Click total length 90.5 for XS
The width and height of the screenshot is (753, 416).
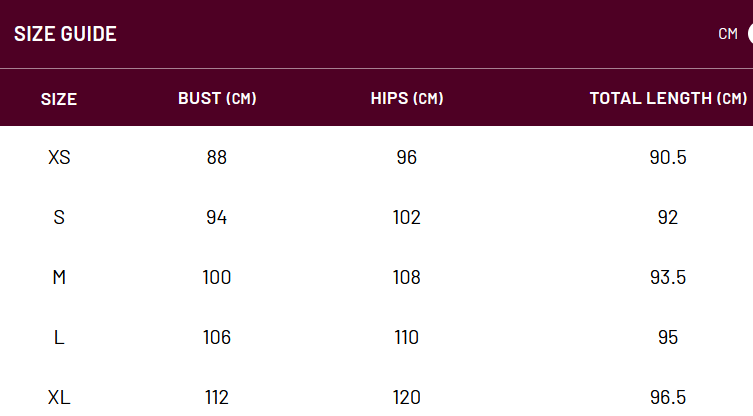[x=668, y=157]
